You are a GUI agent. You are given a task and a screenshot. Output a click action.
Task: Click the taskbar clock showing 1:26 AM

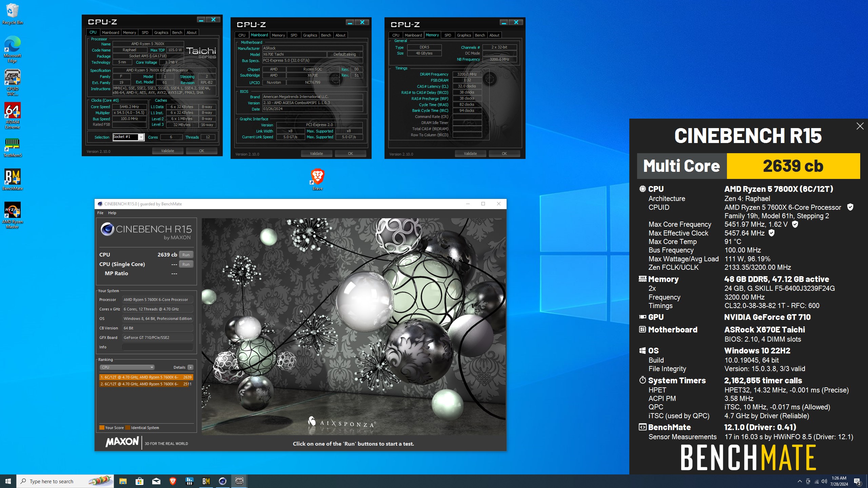[839, 481]
